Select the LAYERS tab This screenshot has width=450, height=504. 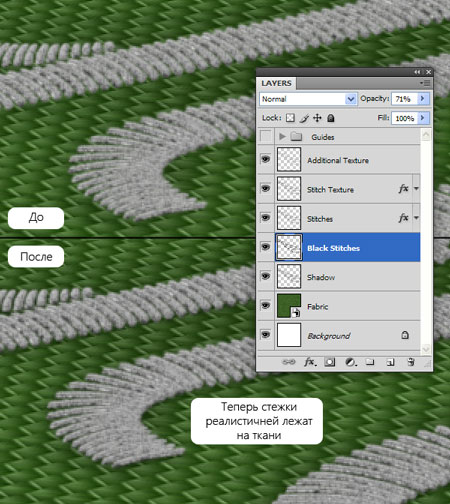276,83
